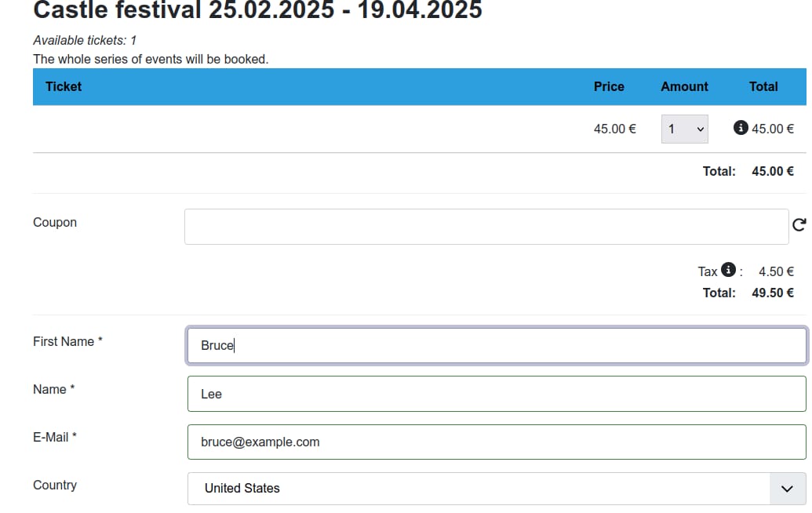The image size is (812, 513).
Task: Focus the First Name field containing Bruce
Action: coord(497,346)
